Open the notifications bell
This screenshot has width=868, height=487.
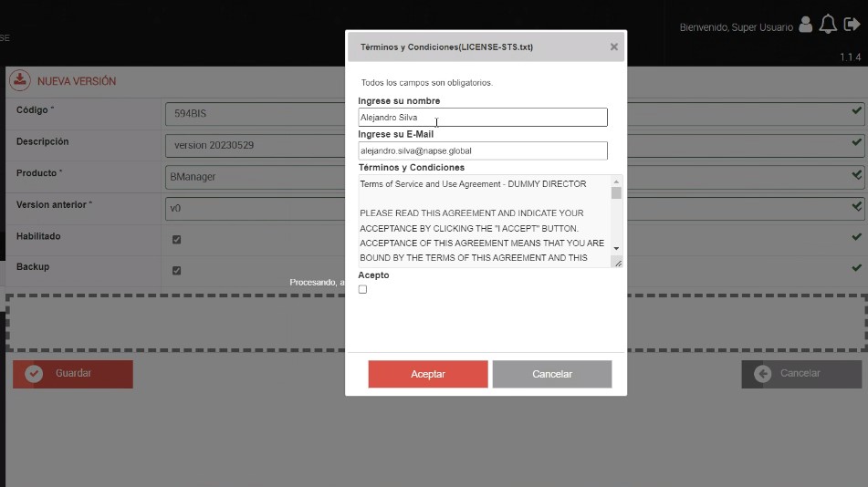click(x=828, y=26)
